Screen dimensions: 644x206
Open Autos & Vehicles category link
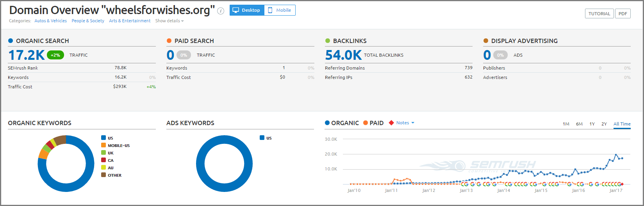click(50, 21)
